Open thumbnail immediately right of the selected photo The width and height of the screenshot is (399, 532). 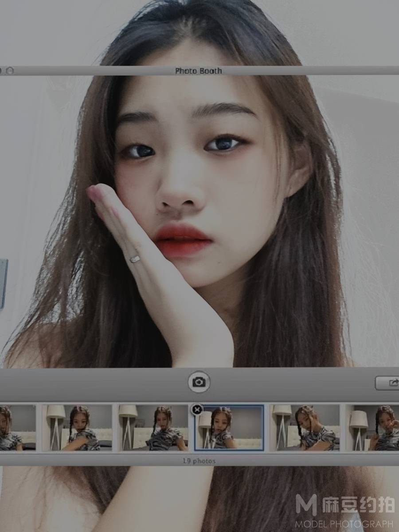tap(305, 428)
